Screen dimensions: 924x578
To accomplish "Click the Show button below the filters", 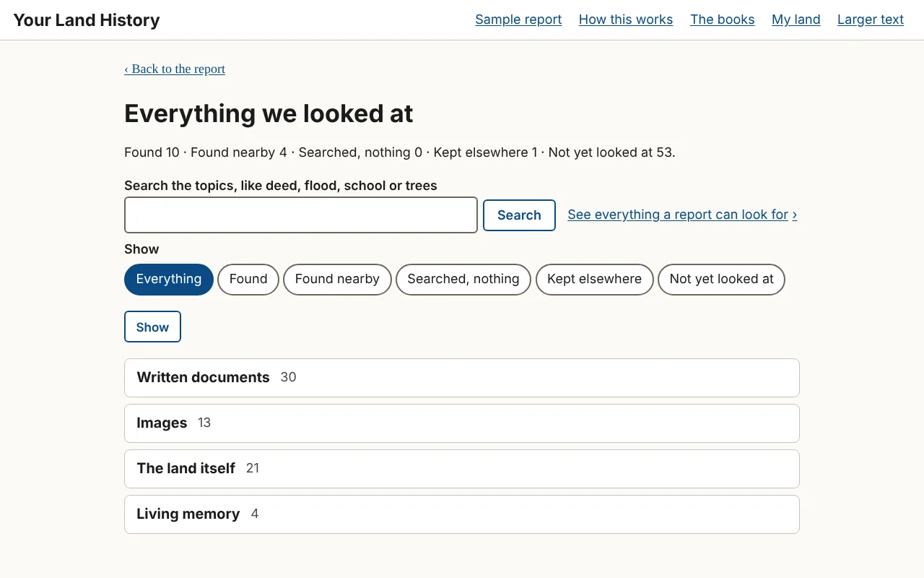I will [x=152, y=327].
